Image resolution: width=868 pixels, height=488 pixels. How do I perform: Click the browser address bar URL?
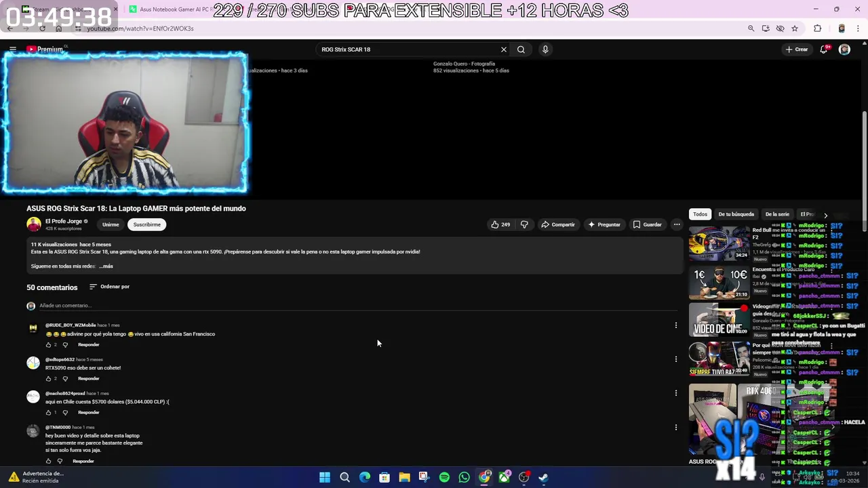coord(140,28)
